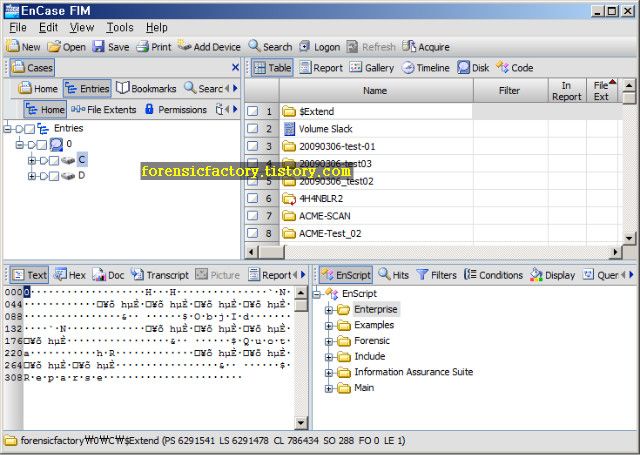Click table horizontal scrollbar right arrow

click(615, 252)
